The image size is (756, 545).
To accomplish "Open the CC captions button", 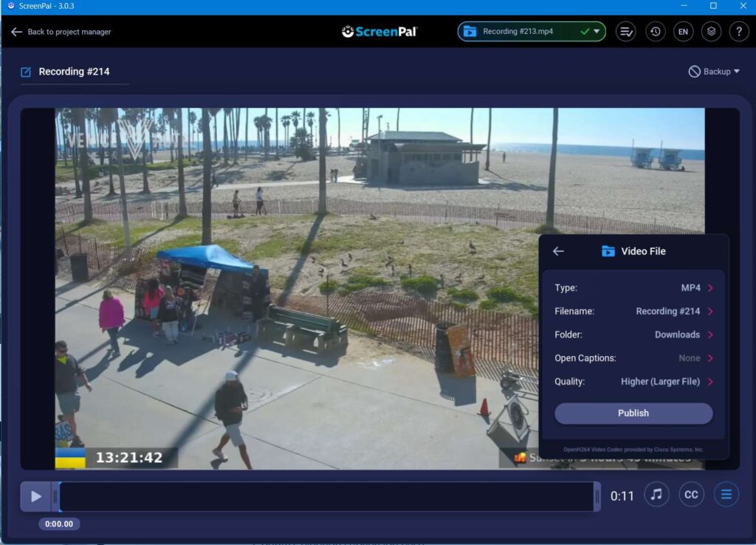I will pyautogui.click(x=691, y=495).
